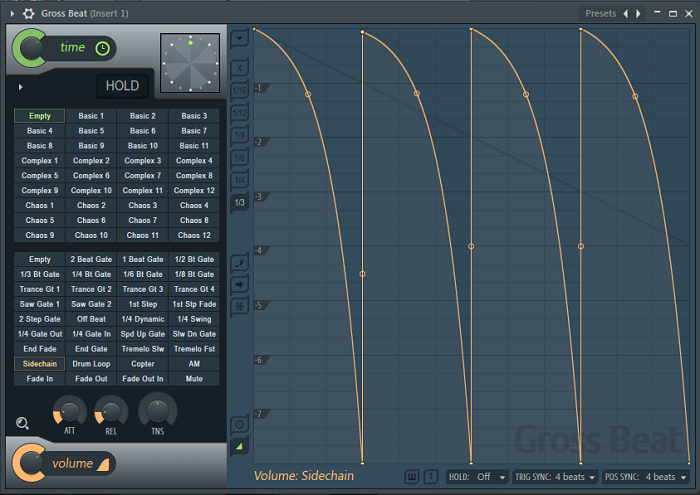Adjust the volume mix knob
Screen dimensions: 700x495
click(x=29, y=462)
